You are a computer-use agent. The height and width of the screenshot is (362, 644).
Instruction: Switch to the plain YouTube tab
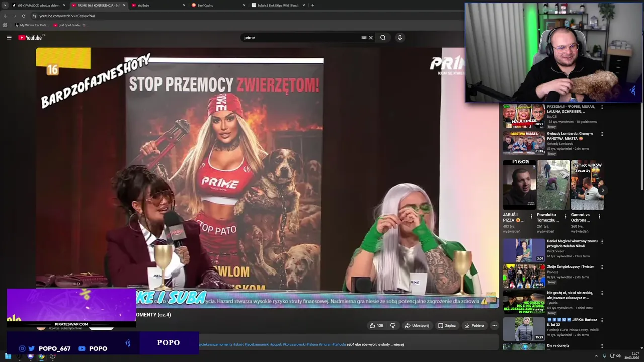coord(157,5)
